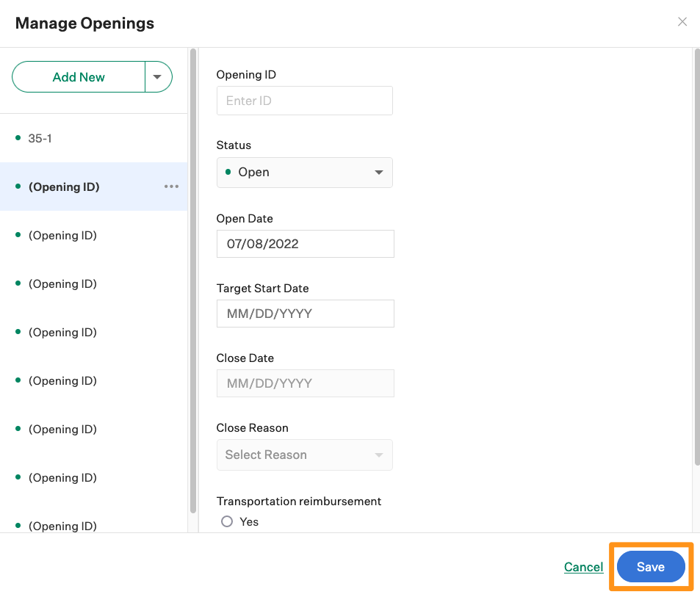
Task: Select the second Opening ID in the list
Action: coord(64,235)
